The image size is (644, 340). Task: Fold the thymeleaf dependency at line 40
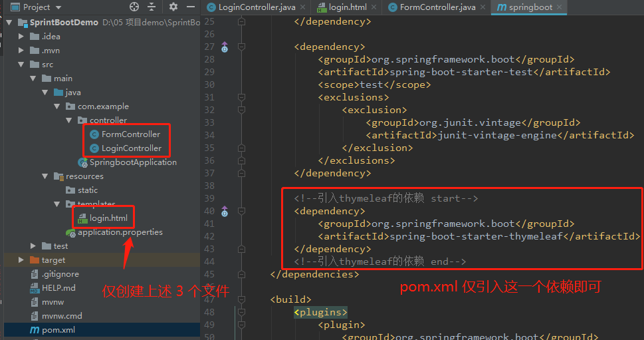tap(241, 212)
